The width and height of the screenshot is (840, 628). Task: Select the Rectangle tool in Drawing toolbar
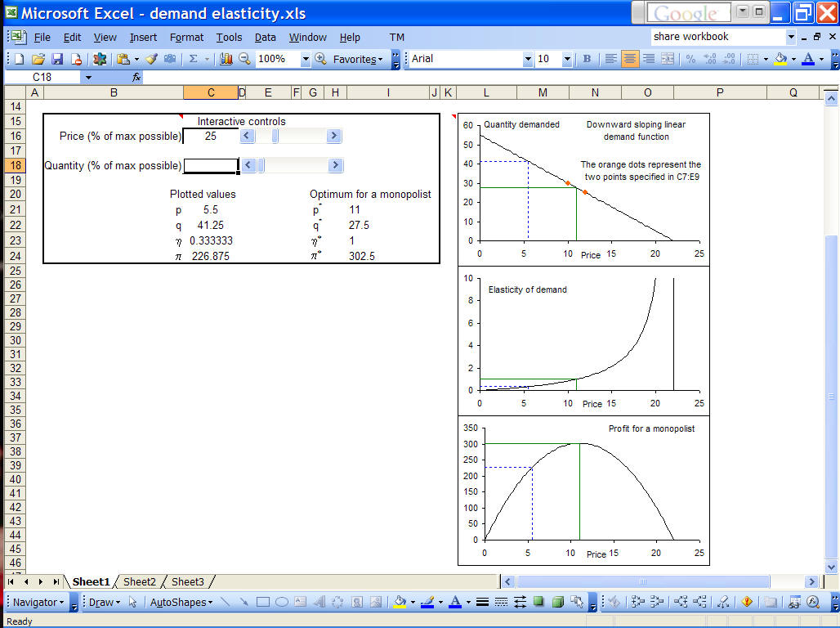tap(263, 603)
